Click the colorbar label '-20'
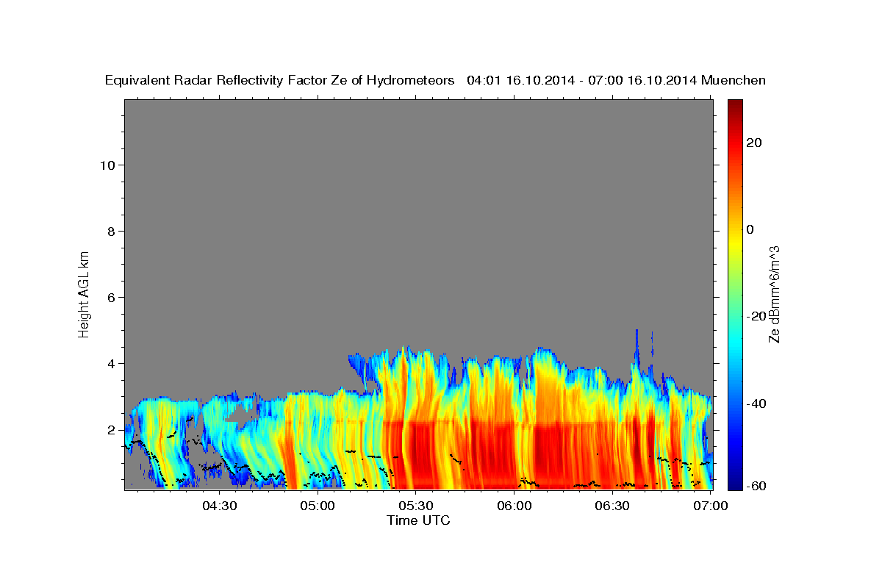 pos(756,316)
